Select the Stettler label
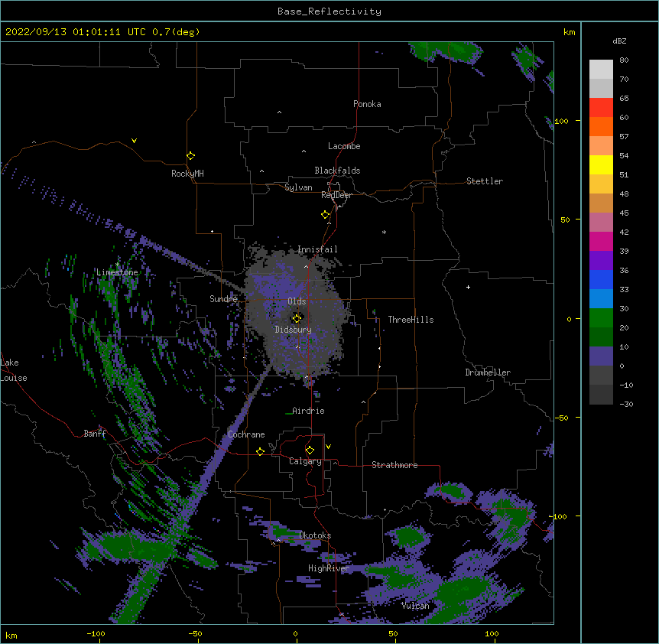Screen dimensions: 659x644 (485, 181)
